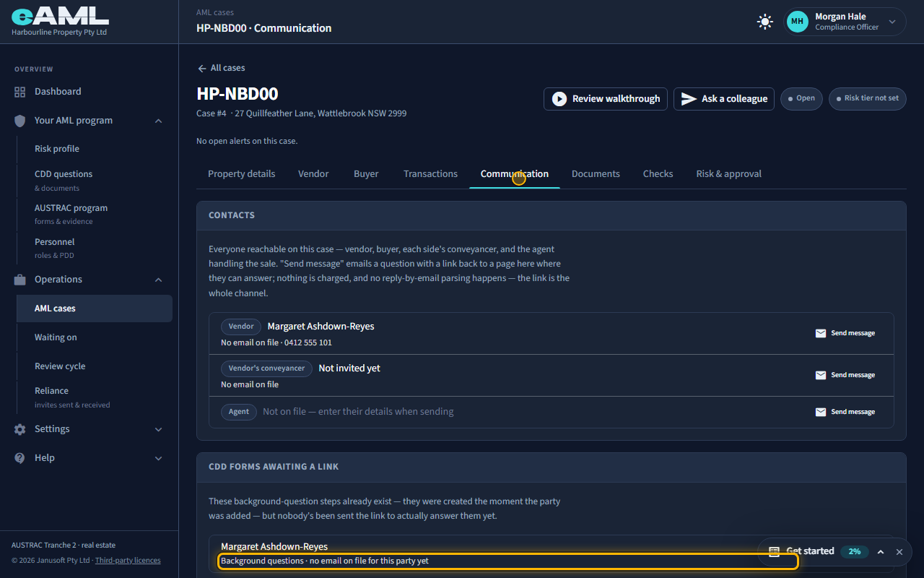This screenshot has height=578, width=924.
Task: Click the eAML logo
Action: tap(60, 17)
